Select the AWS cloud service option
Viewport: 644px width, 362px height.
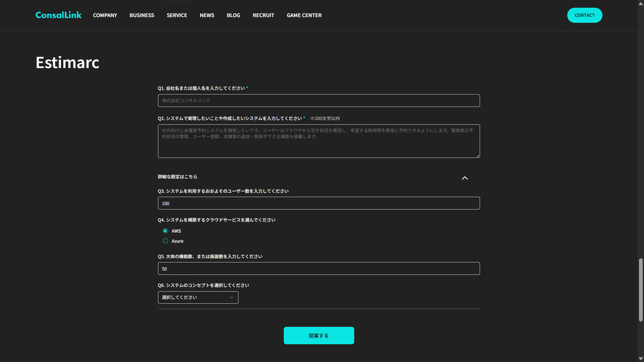coord(166,231)
